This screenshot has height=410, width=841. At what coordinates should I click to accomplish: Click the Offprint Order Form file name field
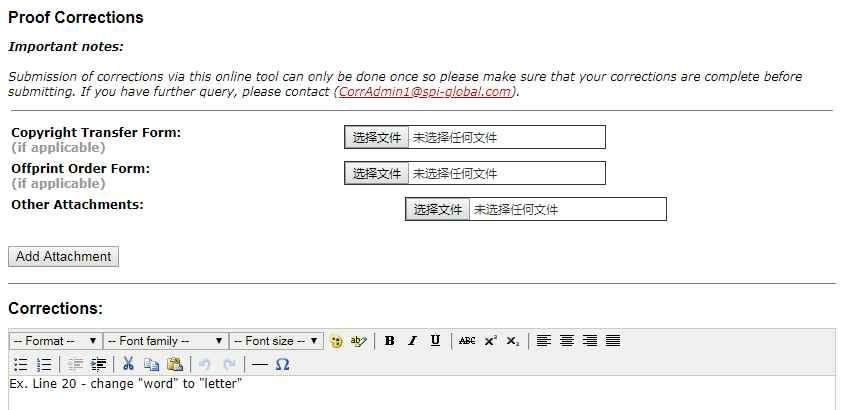pos(507,173)
